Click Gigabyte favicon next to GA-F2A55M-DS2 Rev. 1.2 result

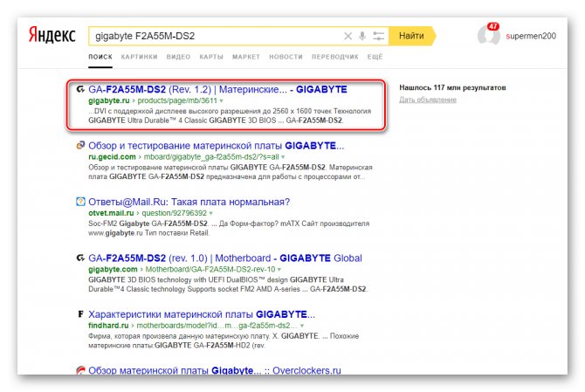pos(80,89)
